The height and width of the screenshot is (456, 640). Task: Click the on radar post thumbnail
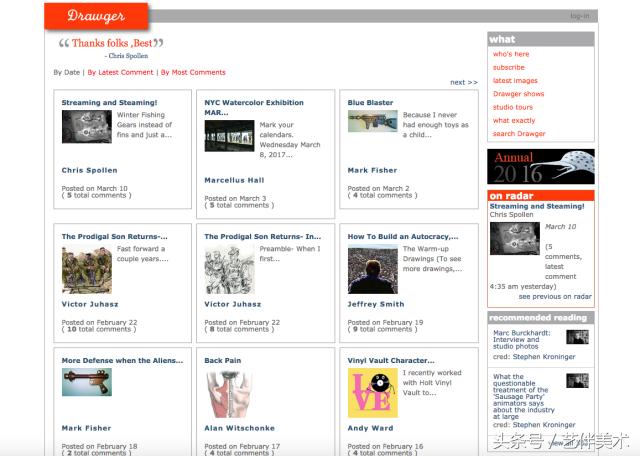coord(515,238)
